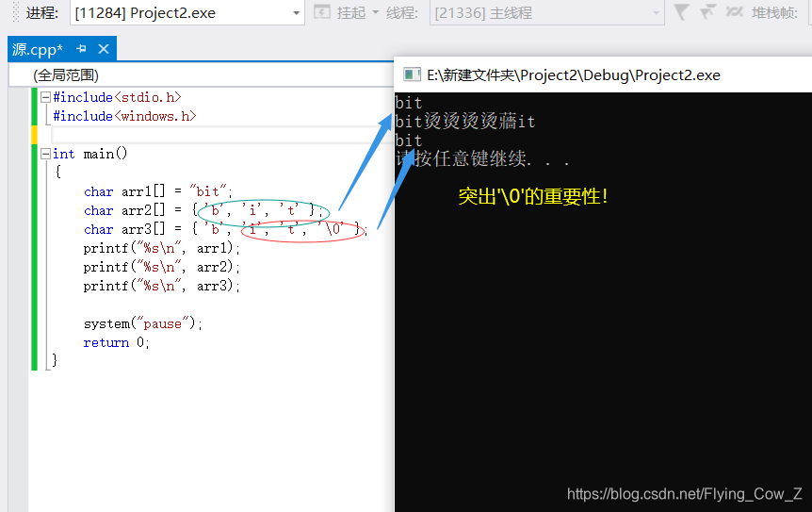Click the toolbar drag handle beside 进程
Screen dimensions: 812x512
15,12
